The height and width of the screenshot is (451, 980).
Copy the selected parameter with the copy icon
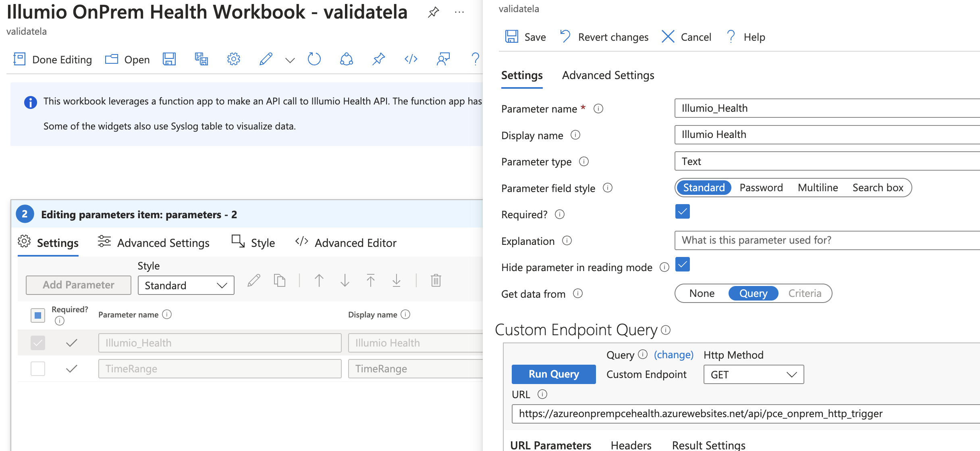(x=280, y=280)
